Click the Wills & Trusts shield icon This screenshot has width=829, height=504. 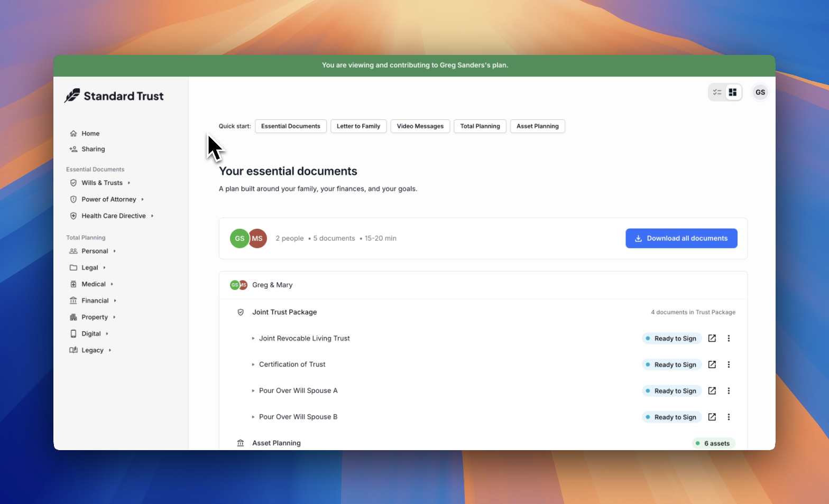(73, 183)
